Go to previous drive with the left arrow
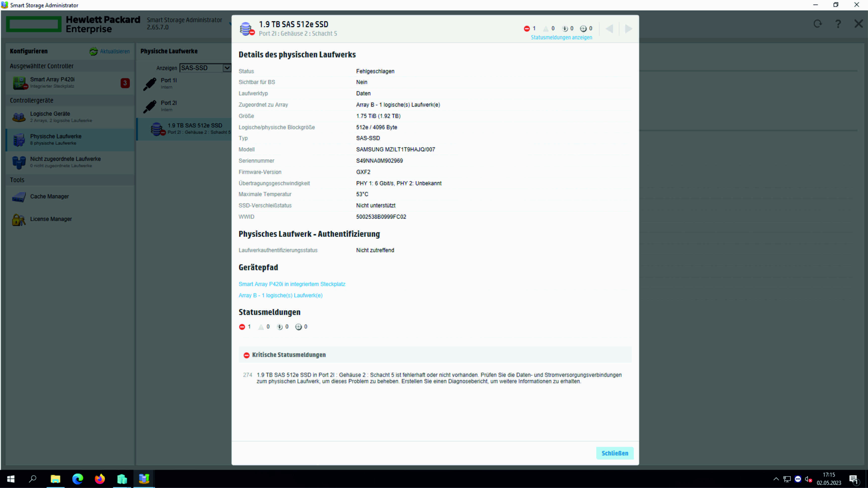This screenshot has width=868, height=488. pyautogui.click(x=609, y=29)
